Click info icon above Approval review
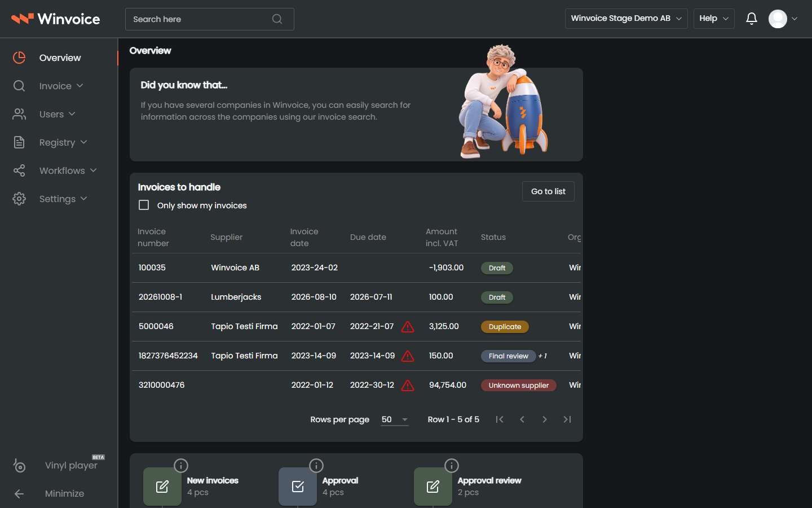This screenshot has width=812, height=508. click(452, 466)
